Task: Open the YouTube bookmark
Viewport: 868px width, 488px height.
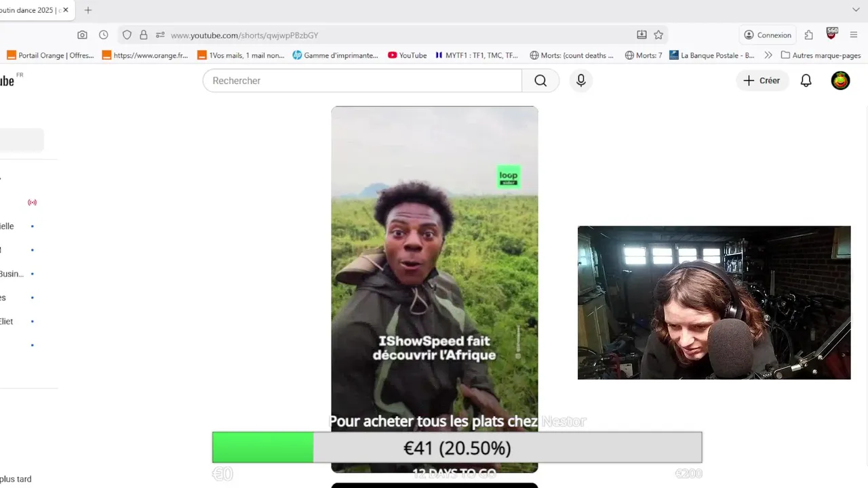Action: click(407, 56)
